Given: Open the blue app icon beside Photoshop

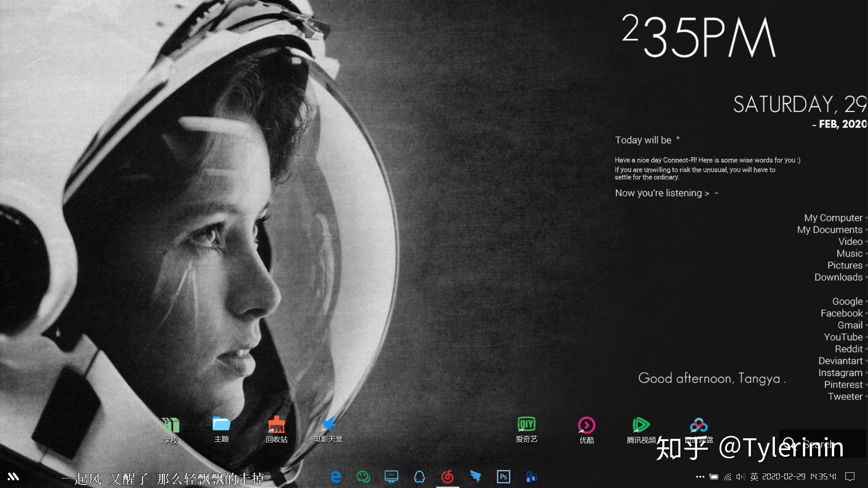Looking at the screenshot, I should (531, 477).
